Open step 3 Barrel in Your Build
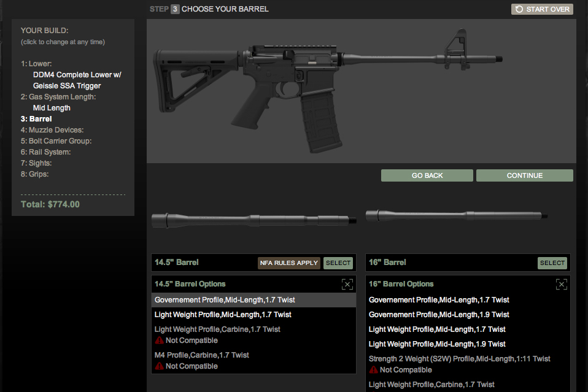The image size is (588, 392). (36, 119)
